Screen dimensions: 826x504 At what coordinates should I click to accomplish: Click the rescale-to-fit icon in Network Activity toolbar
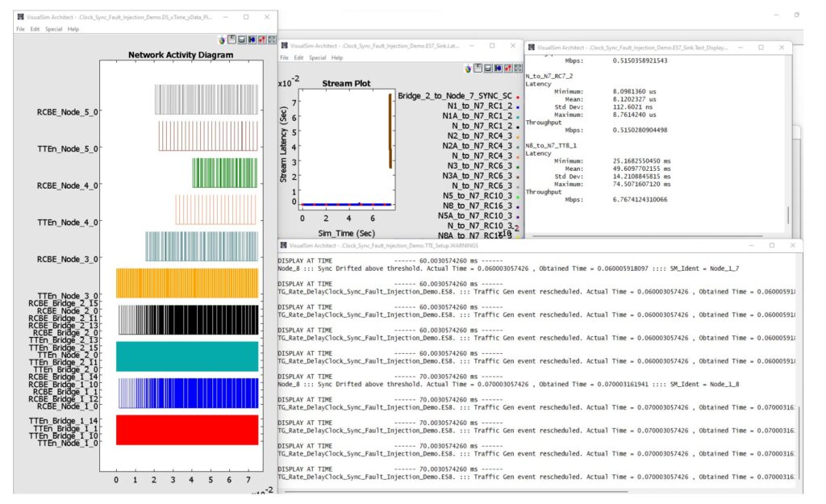271,40
